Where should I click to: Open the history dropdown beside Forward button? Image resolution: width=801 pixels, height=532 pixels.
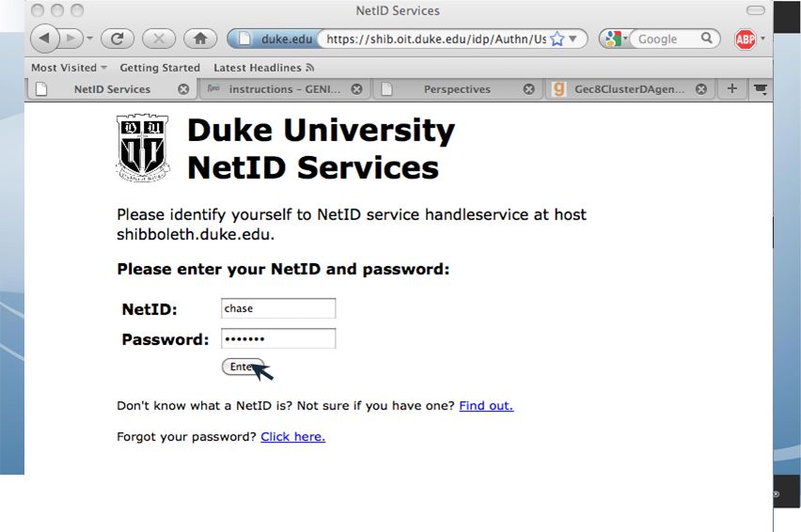pos(90,39)
